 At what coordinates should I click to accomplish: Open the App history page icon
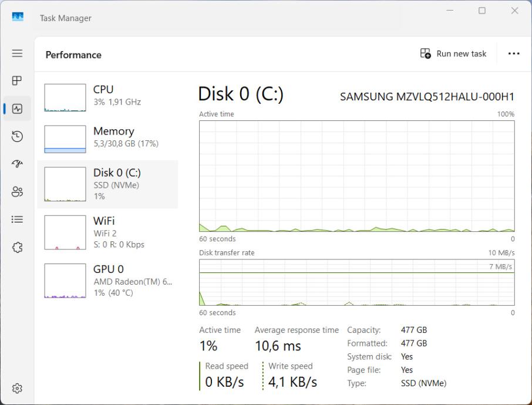[17, 136]
